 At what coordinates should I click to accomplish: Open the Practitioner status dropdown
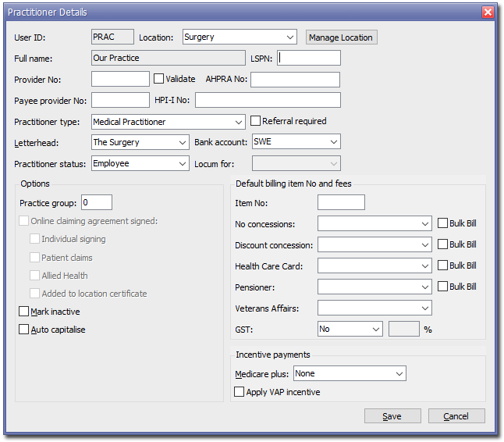(x=140, y=163)
